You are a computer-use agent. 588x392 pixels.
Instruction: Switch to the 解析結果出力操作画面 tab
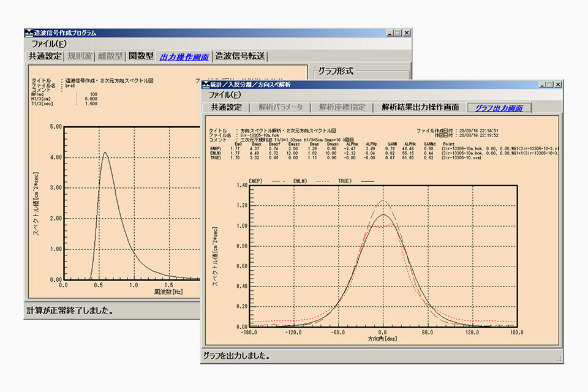[420, 107]
